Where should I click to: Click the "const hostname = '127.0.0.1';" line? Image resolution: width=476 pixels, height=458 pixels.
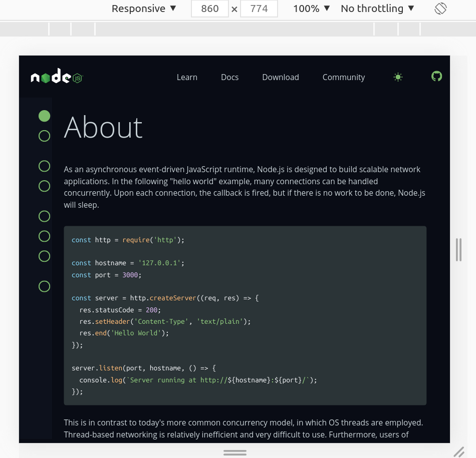(128, 263)
